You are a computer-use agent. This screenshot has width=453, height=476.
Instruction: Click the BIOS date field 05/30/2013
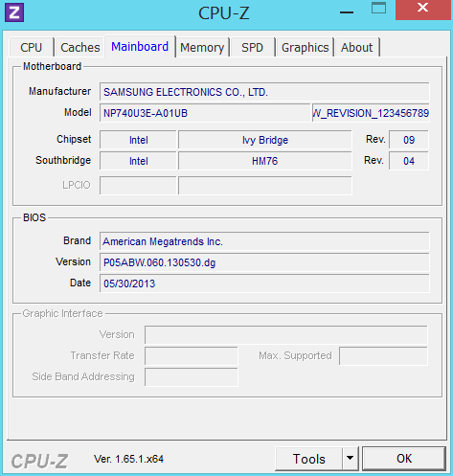(264, 283)
